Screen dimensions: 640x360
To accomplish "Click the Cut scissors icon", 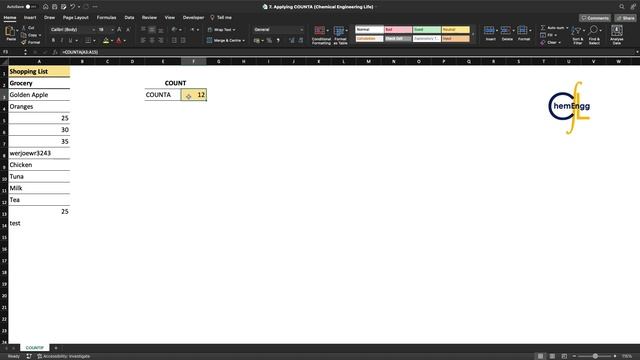I will tap(24, 28).
